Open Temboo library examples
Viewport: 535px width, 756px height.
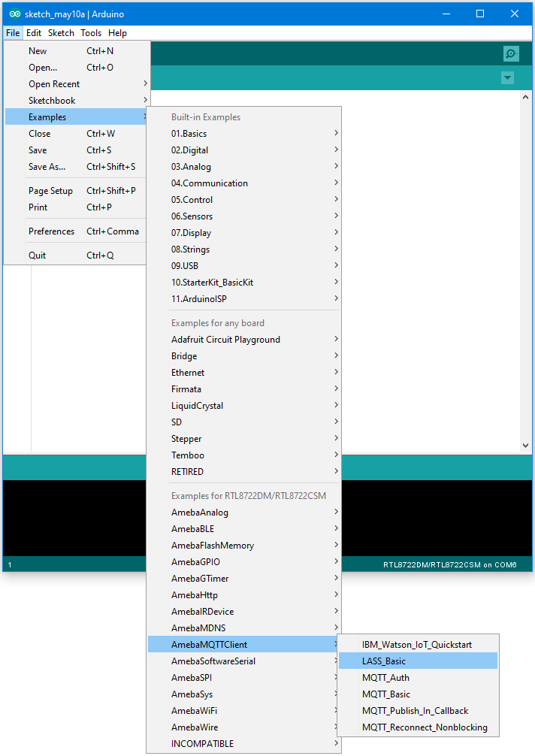(x=244, y=455)
